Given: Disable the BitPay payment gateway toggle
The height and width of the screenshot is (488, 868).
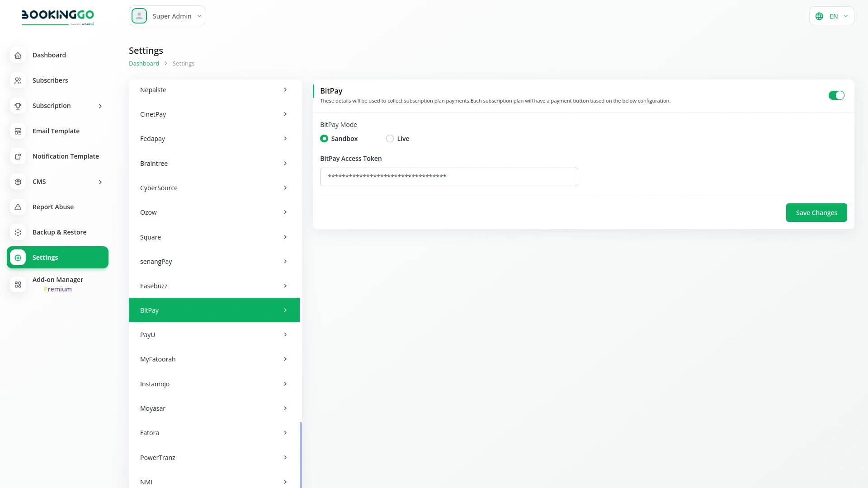Looking at the screenshot, I should pyautogui.click(x=836, y=95).
